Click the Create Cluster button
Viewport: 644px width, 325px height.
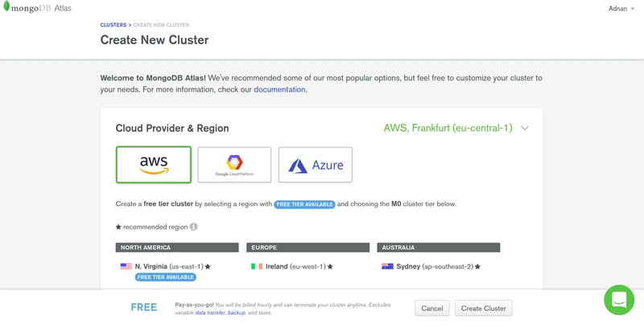[484, 308]
